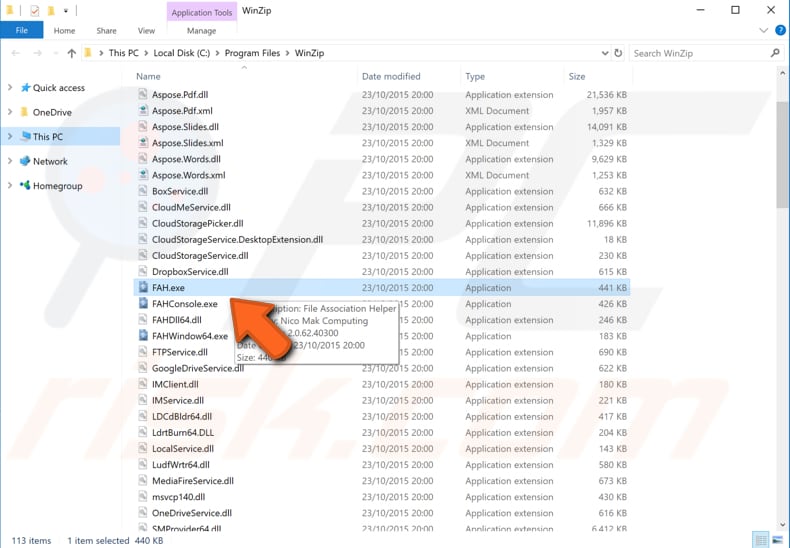
Task: Select the Application Tools contextual tab
Action: pos(202,13)
